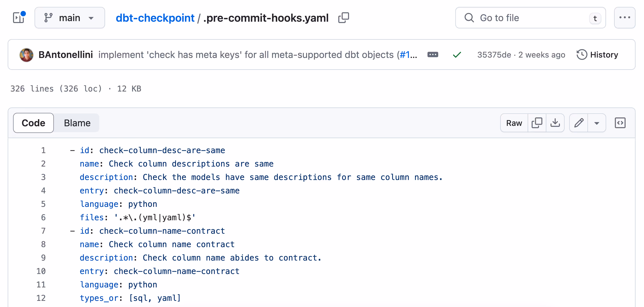View BAntonellini's avatar profile

[26, 54]
